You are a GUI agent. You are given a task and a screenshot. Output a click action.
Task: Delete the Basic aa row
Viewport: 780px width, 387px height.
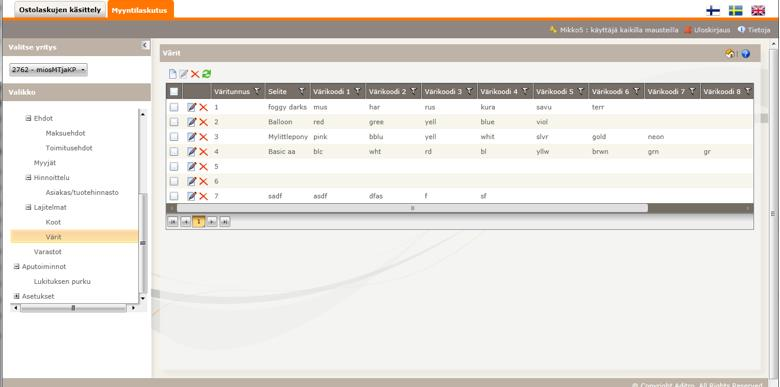pos(203,152)
